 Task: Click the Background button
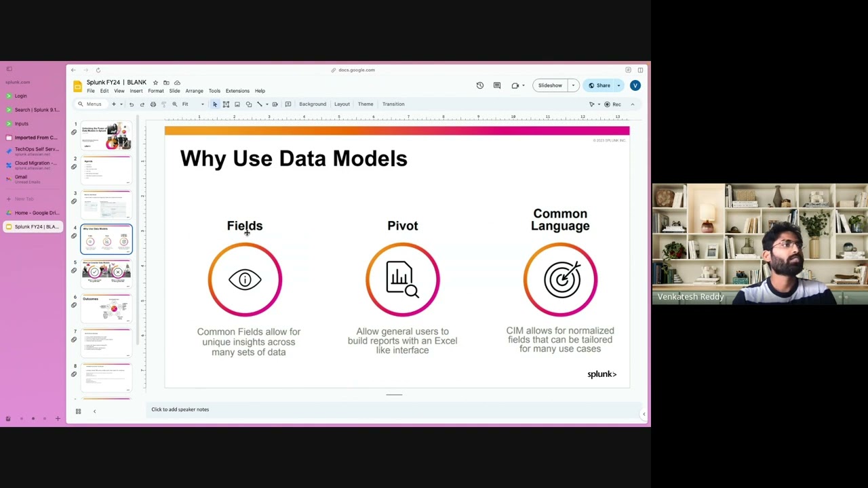tap(313, 104)
